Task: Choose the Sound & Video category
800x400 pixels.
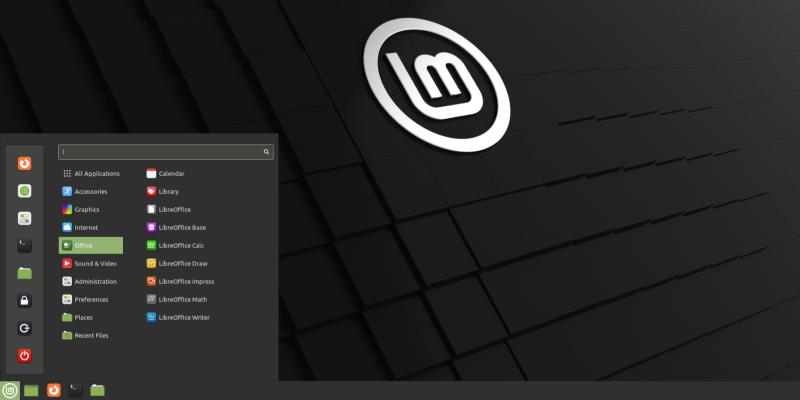Action: click(95, 263)
